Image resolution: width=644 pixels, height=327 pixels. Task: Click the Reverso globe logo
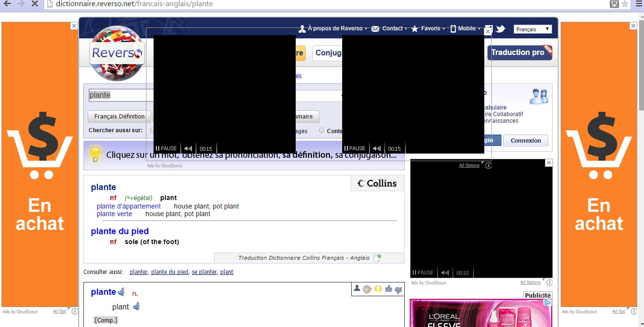pos(117,53)
